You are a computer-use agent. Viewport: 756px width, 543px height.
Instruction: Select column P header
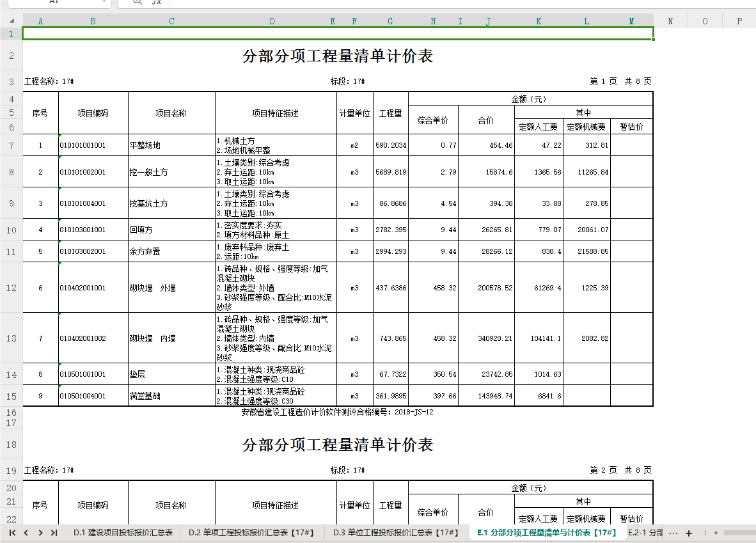pos(739,21)
